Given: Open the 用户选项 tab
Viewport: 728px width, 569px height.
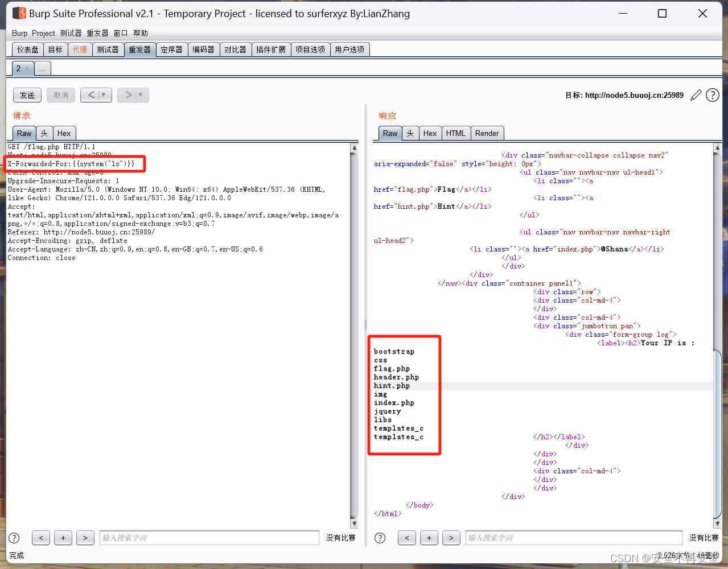Looking at the screenshot, I should click(x=349, y=50).
